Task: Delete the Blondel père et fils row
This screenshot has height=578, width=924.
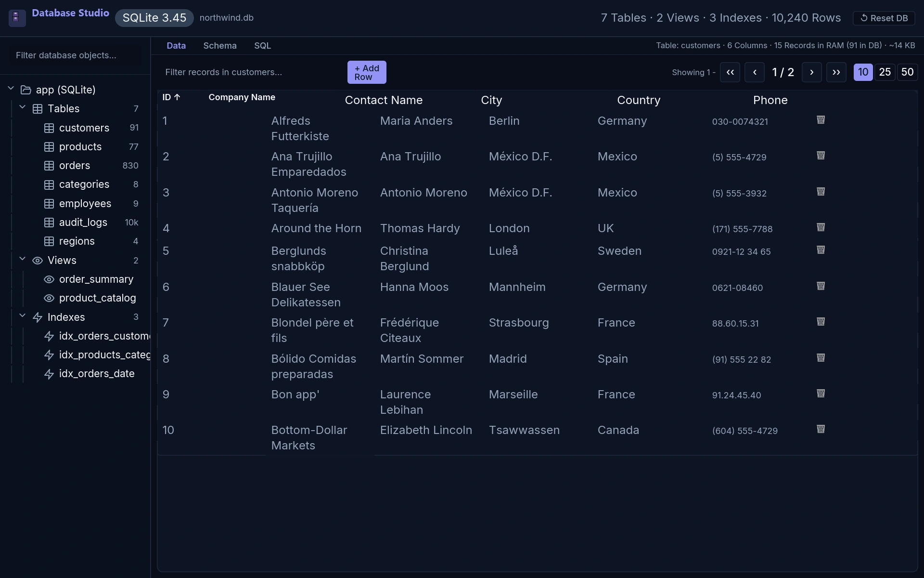Action: [x=821, y=322]
